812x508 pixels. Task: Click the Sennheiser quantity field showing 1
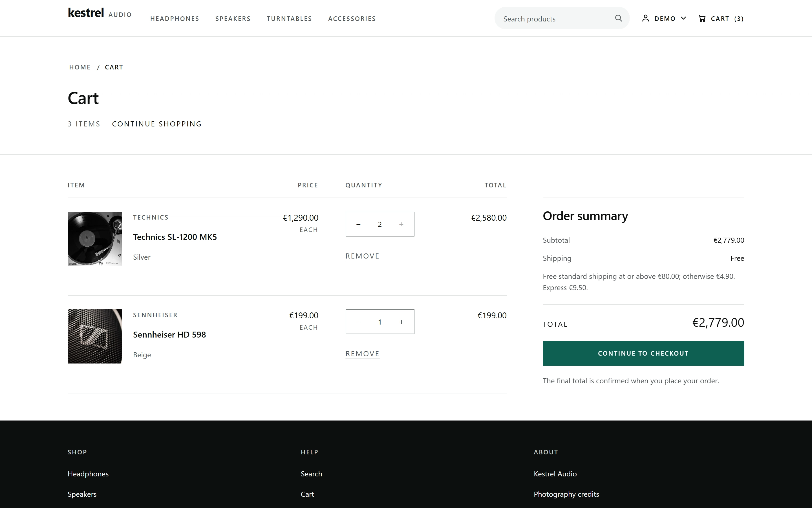point(379,322)
